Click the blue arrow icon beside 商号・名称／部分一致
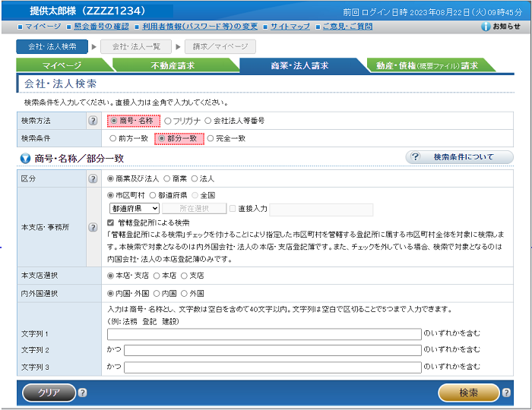The height and width of the screenshot is (410, 532). pos(25,158)
